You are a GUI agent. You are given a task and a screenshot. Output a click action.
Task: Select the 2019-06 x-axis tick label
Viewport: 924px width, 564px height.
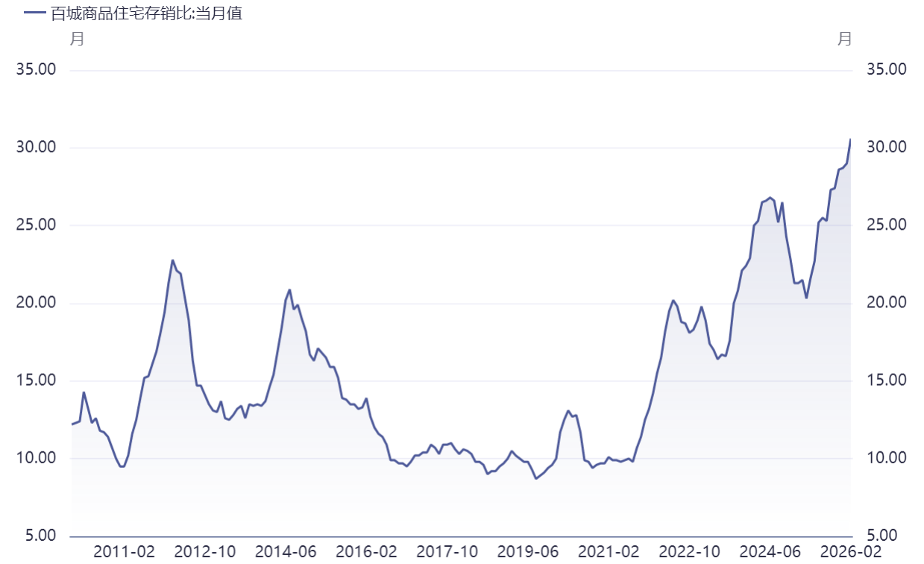[x=527, y=551]
